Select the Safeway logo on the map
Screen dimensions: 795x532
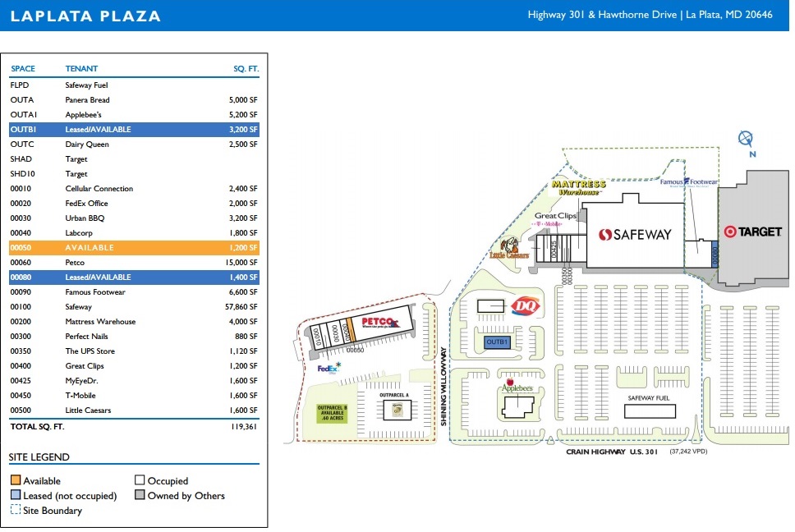pyautogui.click(x=633, y=233)
